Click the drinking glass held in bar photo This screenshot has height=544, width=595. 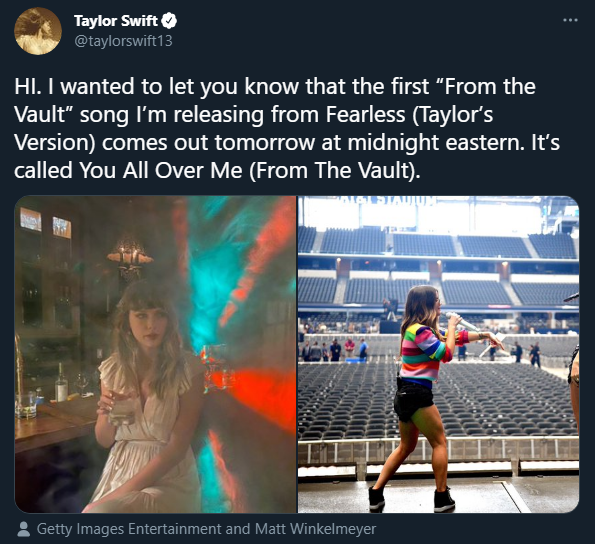(120, 409)
